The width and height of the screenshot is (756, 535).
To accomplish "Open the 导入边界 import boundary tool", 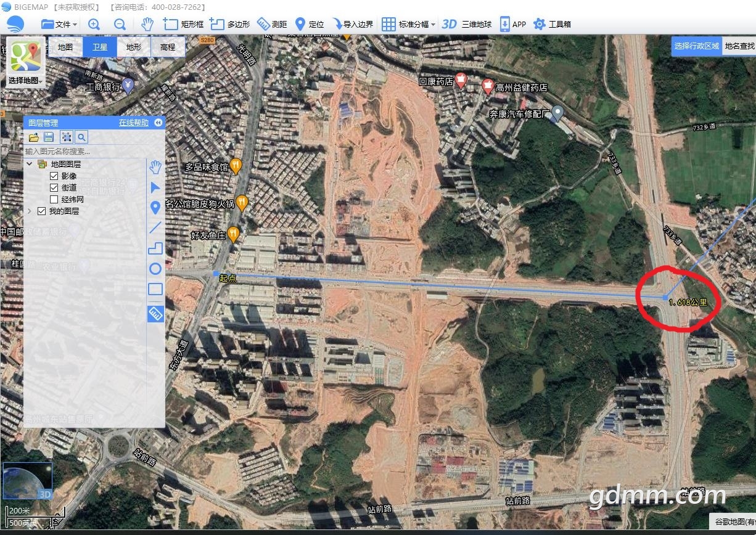I will tap(352, 24).
